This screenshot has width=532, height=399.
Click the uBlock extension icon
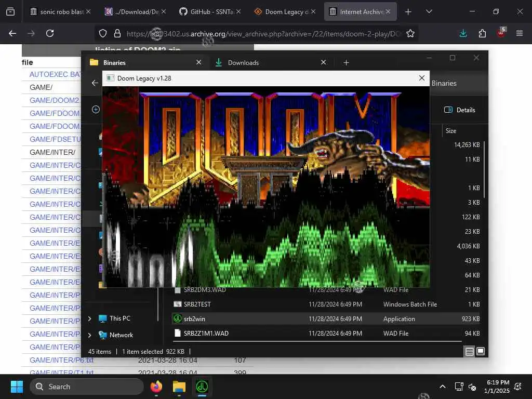point(501,33)
